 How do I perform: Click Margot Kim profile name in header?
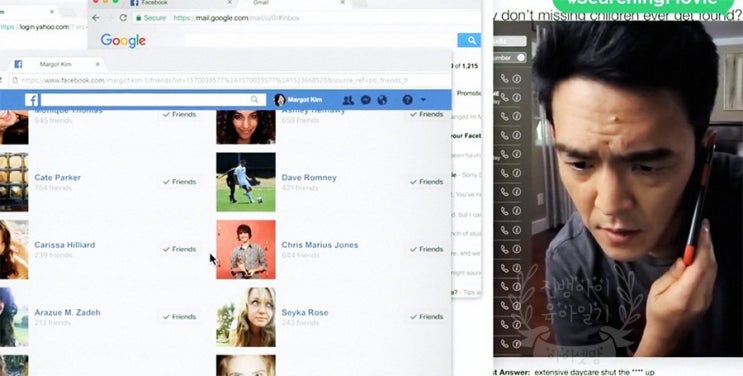pyautogui.click(x=305, y=100)
